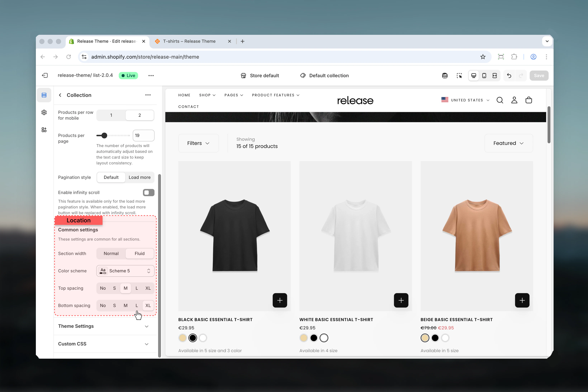Select beige swatch on White Basic T-shirt
This screenshot has height=392, width=588.
303,338
